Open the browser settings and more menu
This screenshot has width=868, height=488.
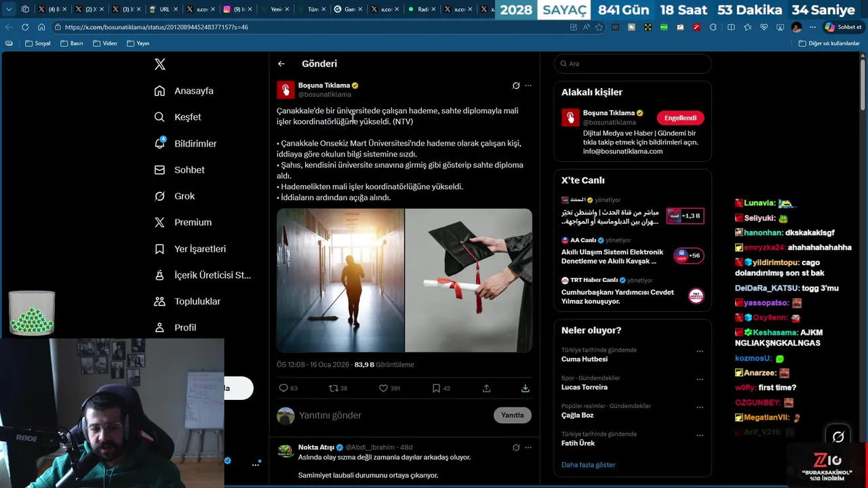pos(813,27)
